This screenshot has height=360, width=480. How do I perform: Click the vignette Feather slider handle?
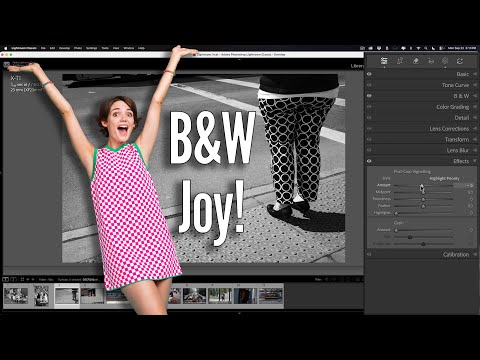click(x=423, y=206)
